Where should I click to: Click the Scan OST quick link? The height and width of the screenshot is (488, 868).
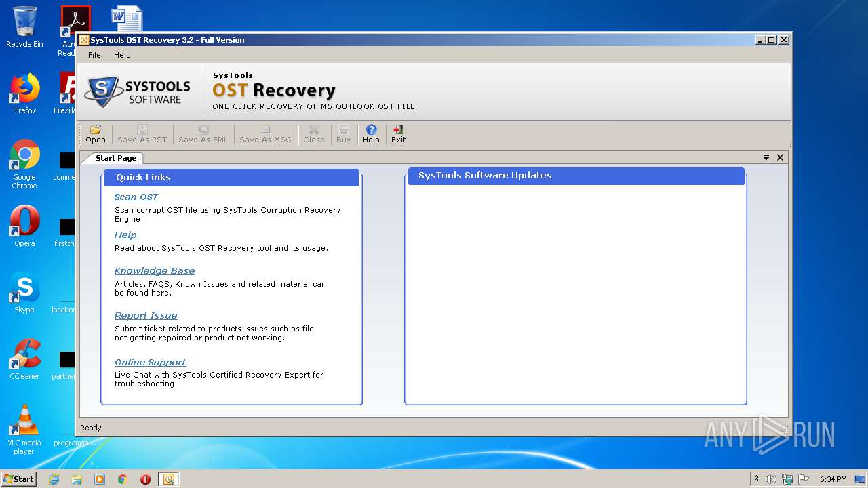(136, 197)
